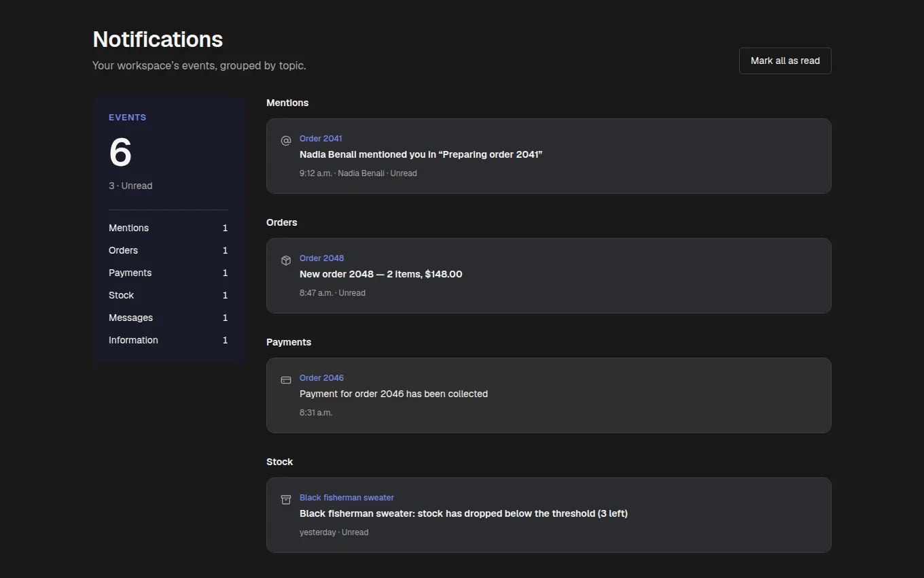
Task: Select Mentions in the events sidebar
Action: click(168, 228)
